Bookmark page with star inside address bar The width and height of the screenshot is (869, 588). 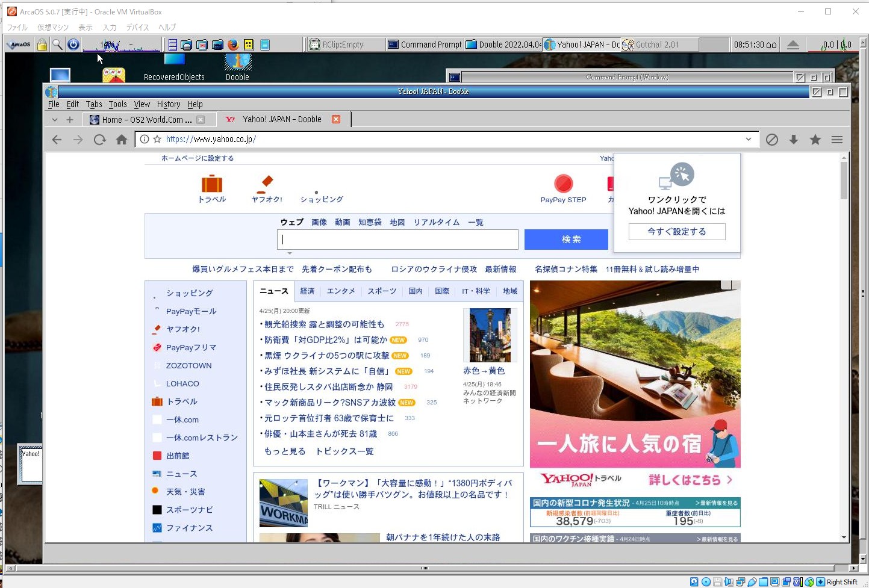pyautogui.click(x=157, y=139)
